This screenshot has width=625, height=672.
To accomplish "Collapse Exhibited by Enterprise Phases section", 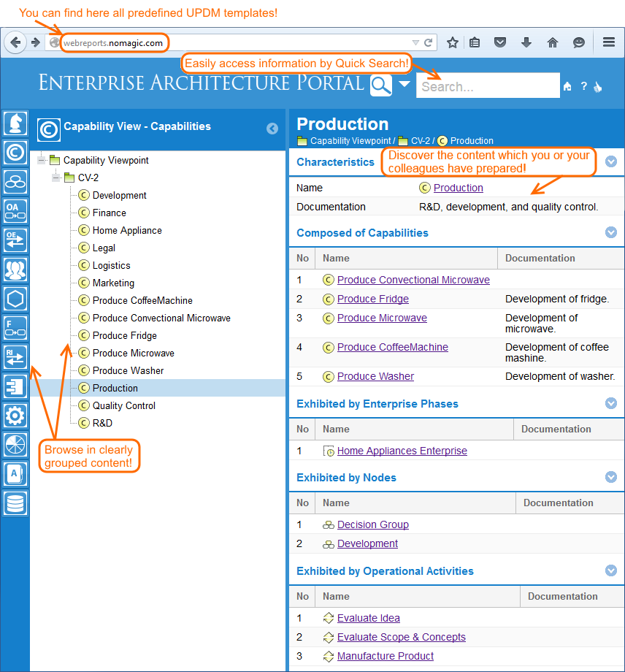I will click(x=611, y=403).
